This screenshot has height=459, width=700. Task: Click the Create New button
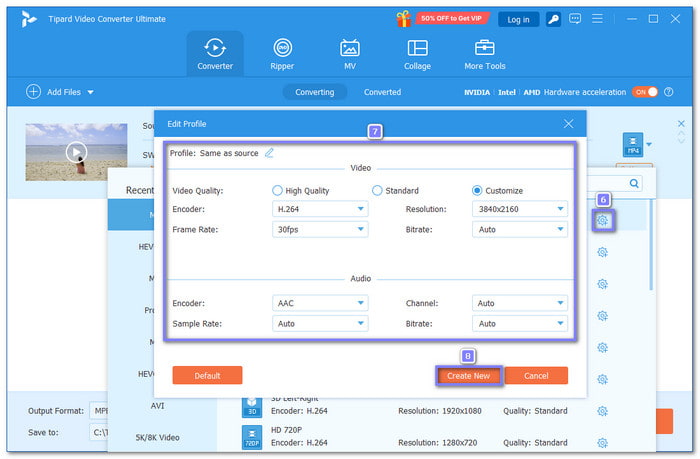click(468, 375)
